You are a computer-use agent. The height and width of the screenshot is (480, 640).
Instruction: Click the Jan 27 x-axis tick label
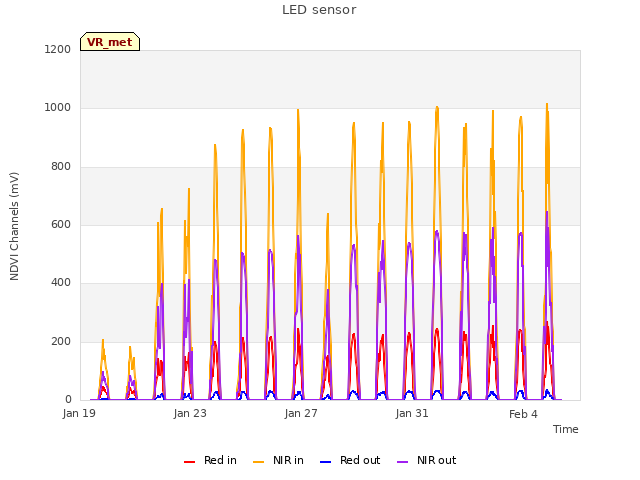[x=301, y=413]
